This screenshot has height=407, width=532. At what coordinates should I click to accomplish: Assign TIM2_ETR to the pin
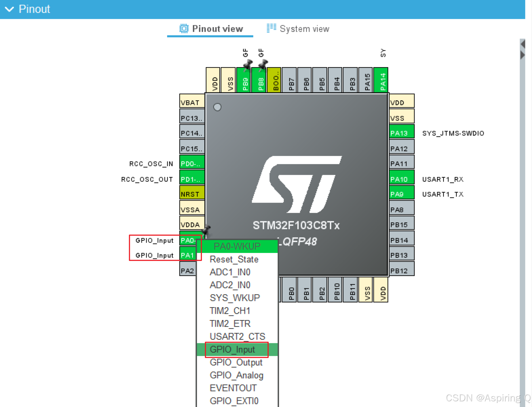click(230, 324)
